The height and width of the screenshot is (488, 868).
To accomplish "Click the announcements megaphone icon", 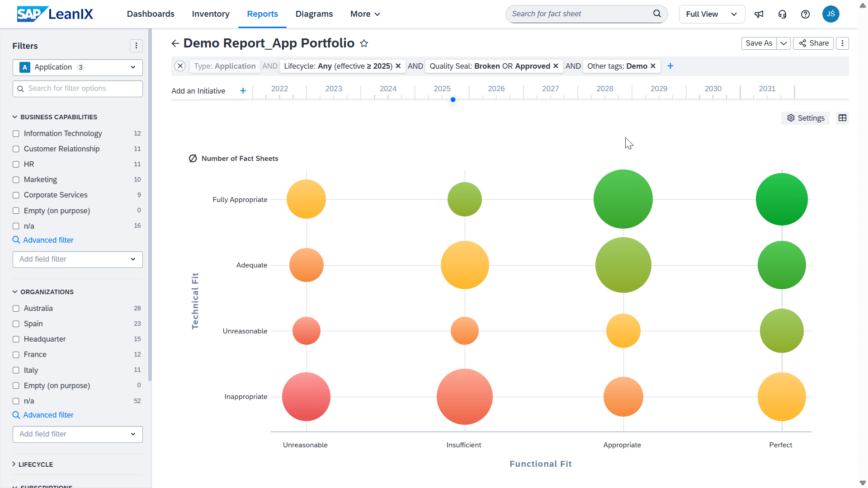I will click(x=759, y=14).
